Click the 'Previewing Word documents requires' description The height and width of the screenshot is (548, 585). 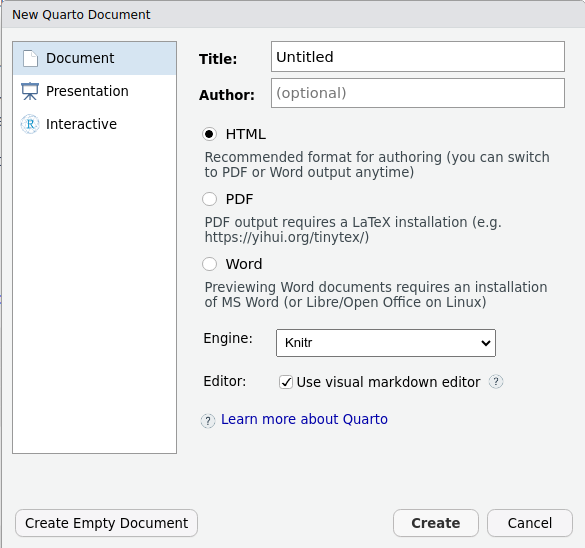pos(376,294)
